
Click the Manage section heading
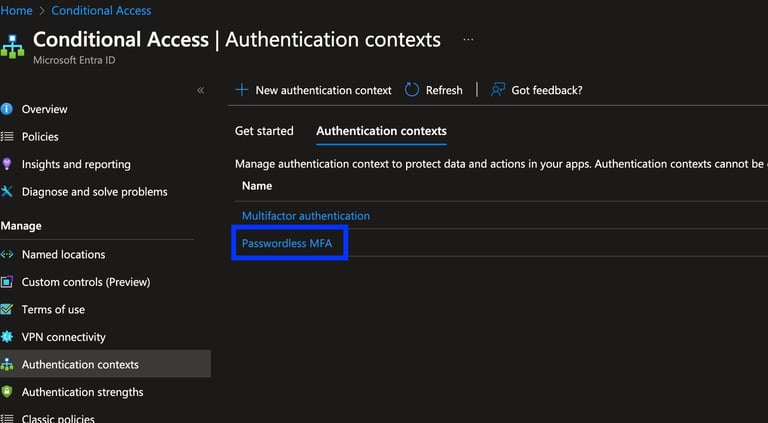pos(21,226)
